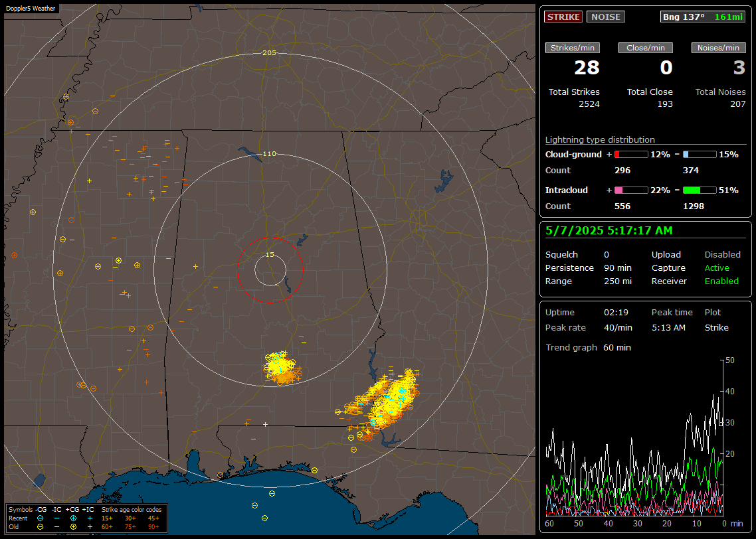756x539 pixels.
Task: Click the Cloud-ground count 296
Action: (622, 171)
